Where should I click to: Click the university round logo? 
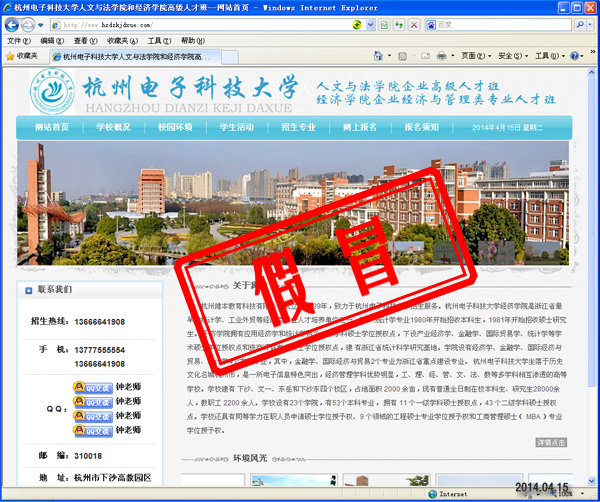(52, 91)
